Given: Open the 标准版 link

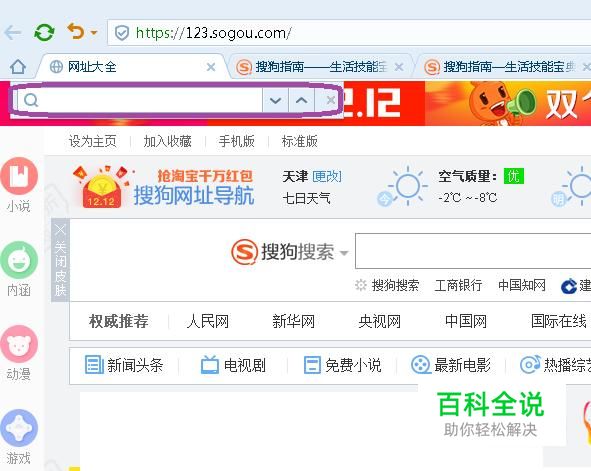Looking at the screenshot, I should point(300,142).
